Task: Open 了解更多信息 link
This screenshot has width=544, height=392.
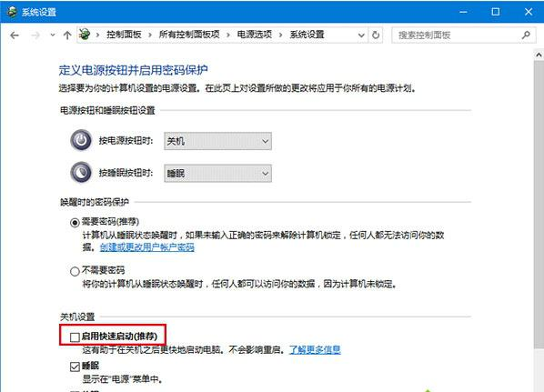Action: [x=315, y=349]
